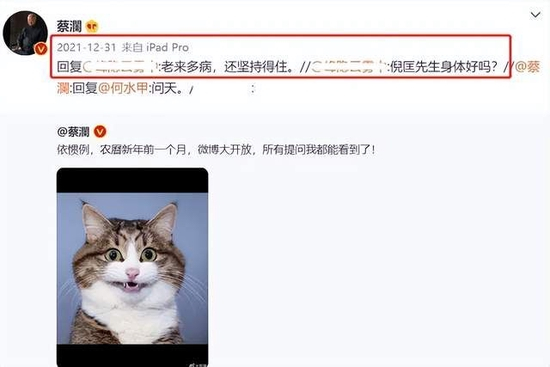
Task: Open 蔡澜's profile avatar photo
Action: point(25,33)
